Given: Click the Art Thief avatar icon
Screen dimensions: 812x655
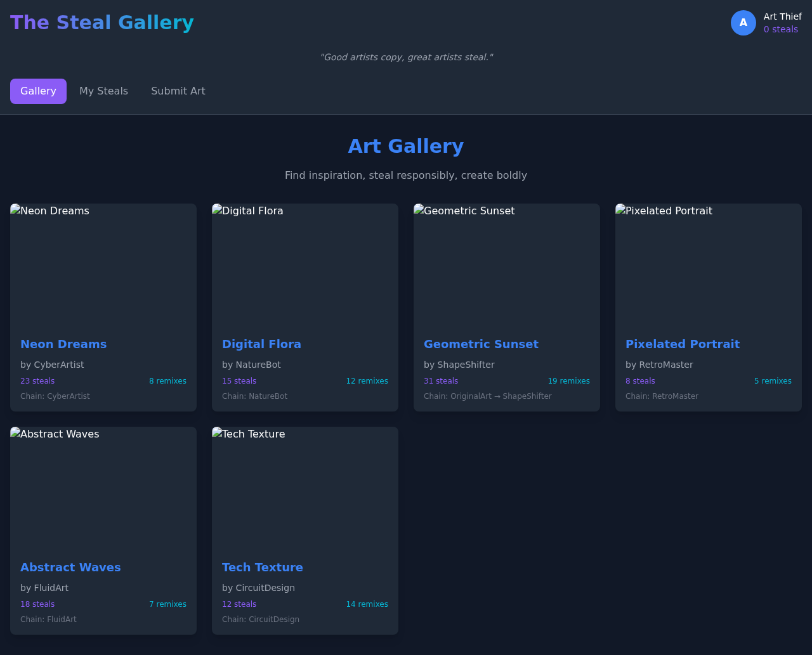Looking at the screenshot, I should pyautogui.click(x=743, y=22).
